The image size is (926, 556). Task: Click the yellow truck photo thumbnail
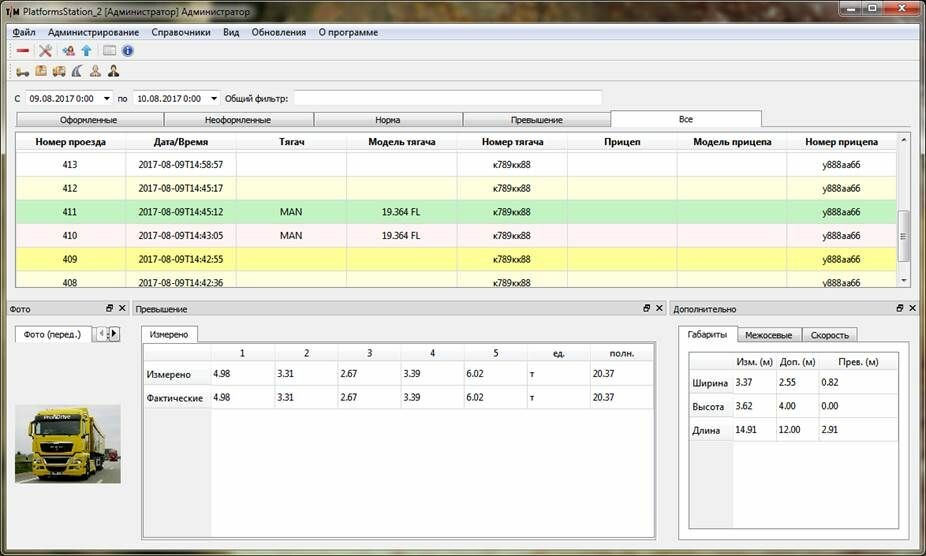tap(68, 443)
